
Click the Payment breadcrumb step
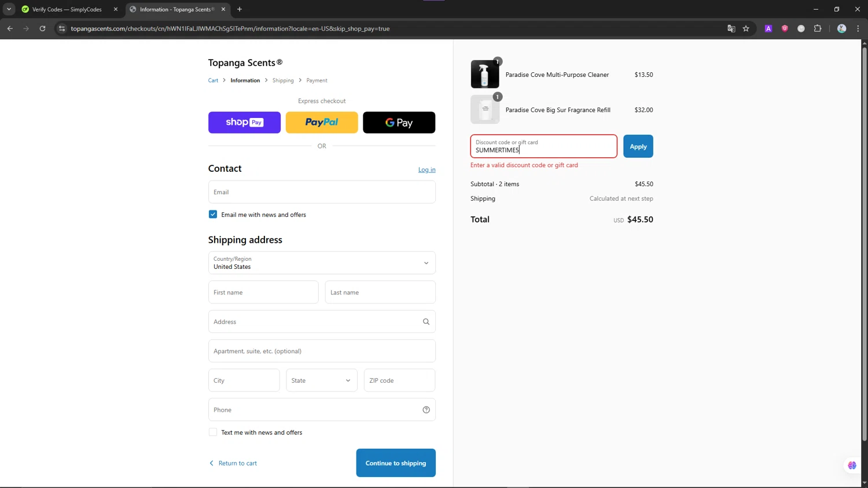[x=317, y=80]
